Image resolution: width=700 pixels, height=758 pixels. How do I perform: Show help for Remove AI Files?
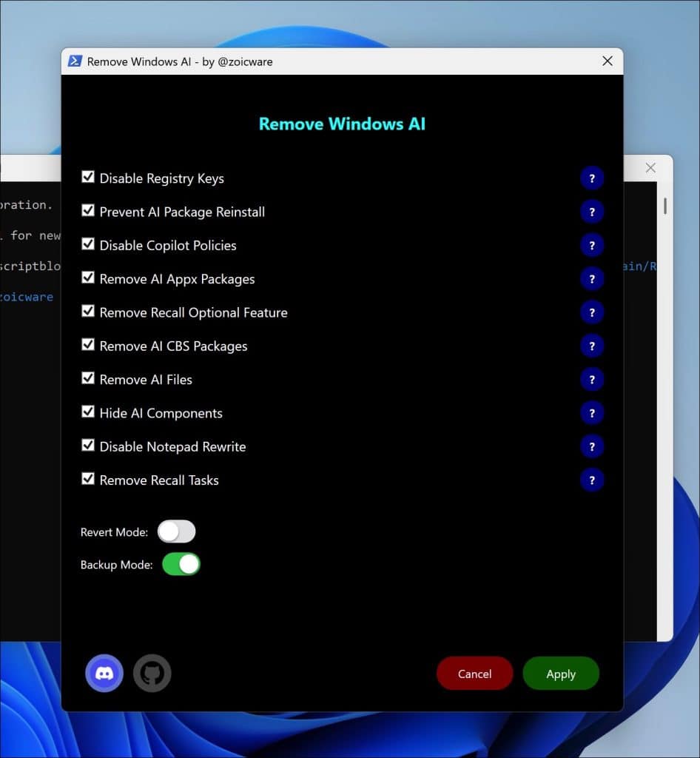point(592,379)
